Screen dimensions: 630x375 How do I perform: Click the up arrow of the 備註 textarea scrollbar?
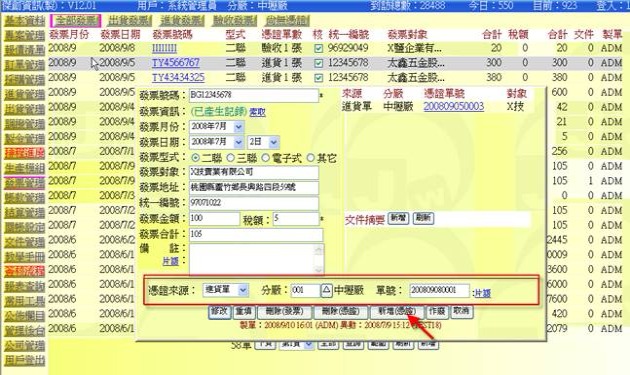click(x=318, y=251)
